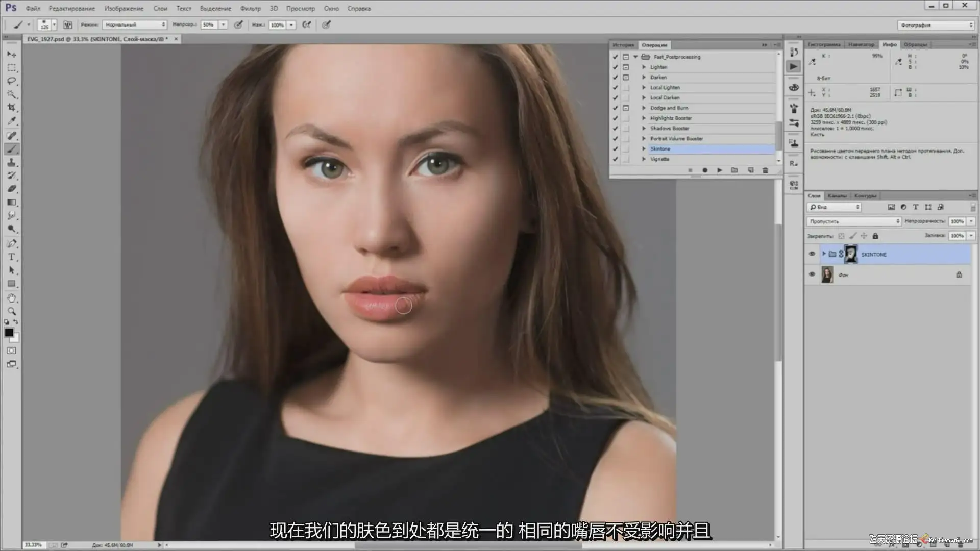This screenshot has height=551, width=980.
Task: Select the Type tool
Action: coord(11,257)
